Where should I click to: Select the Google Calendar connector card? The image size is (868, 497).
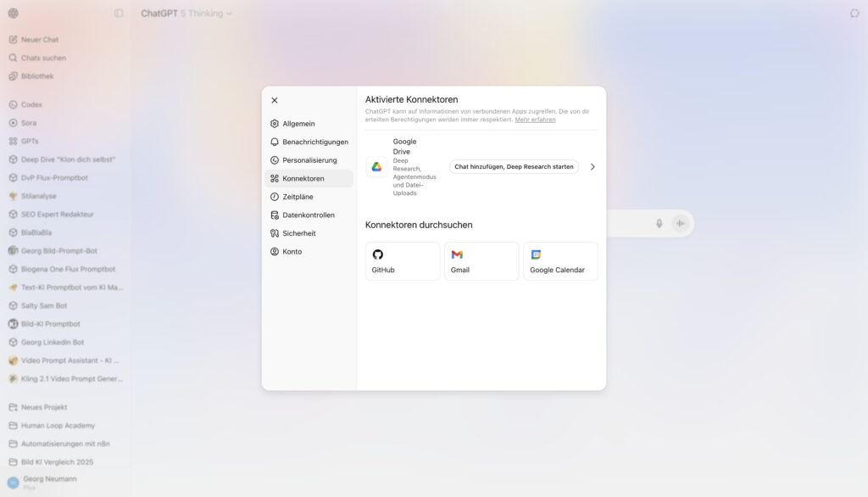[560, 261]
